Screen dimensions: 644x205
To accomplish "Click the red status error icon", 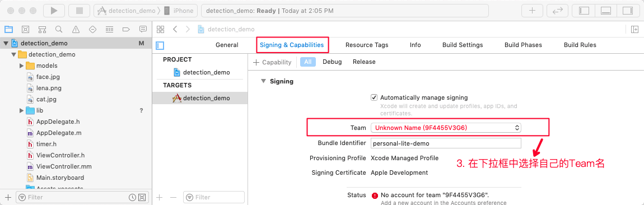I will [x=375, y=195].
